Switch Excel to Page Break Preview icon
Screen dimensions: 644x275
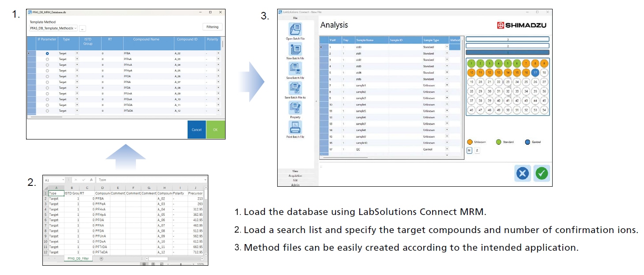(x=161, y=264)
